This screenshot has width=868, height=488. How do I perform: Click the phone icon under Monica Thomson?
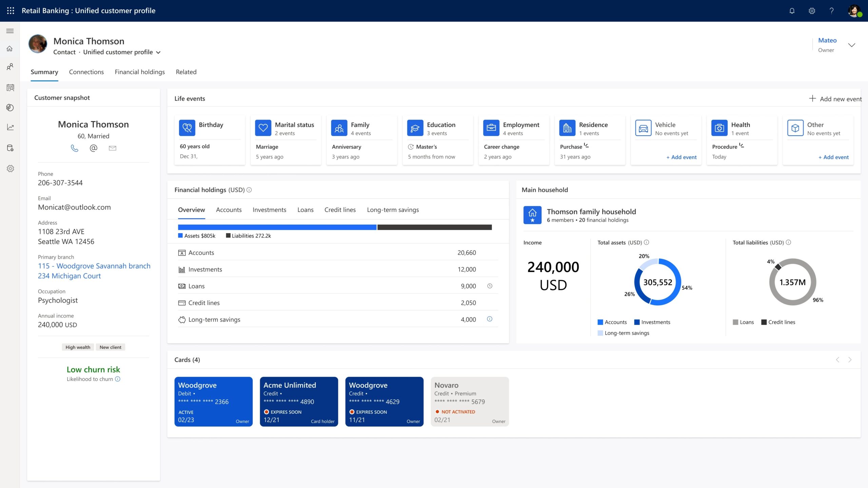(75, 148)
